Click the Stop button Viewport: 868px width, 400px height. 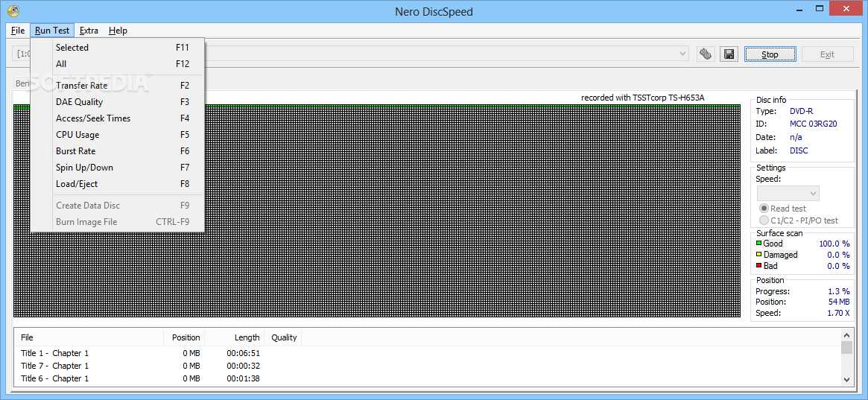pyautogui.click(x=770, y=54)
